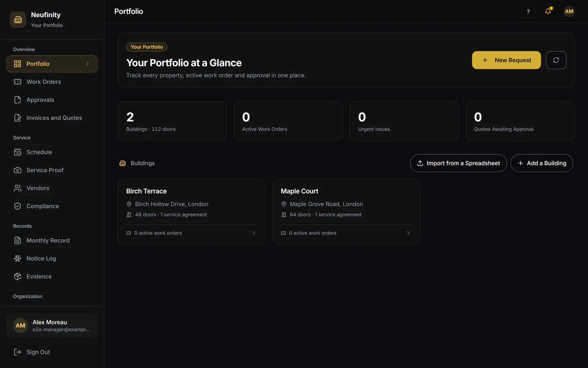The height and width of the screenshot is (368, 588).
Task: Click the Approvals document icon
Action: [x=18, y=100]
